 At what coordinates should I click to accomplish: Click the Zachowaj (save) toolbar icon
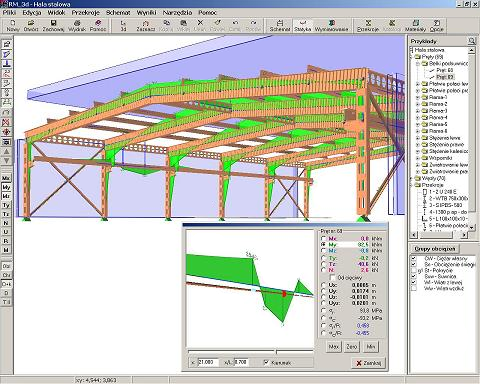pyautogui.click(x=53, y=25)
